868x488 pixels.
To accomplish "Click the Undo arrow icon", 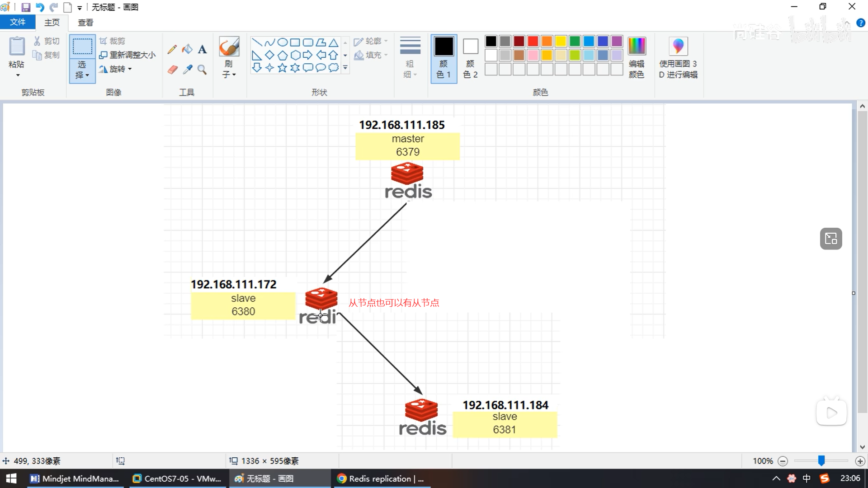I will pos(40,7).
